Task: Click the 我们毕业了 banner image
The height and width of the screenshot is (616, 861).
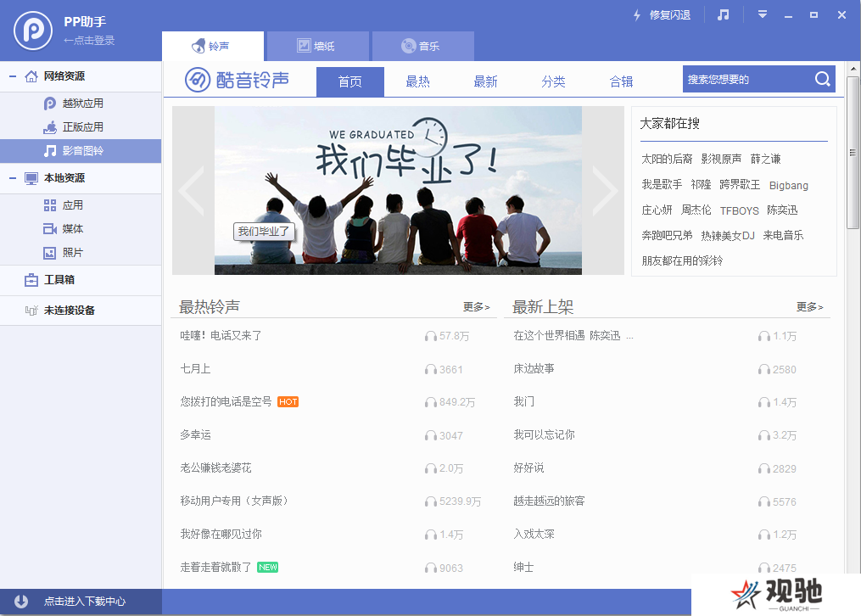Action: [398, 191]
